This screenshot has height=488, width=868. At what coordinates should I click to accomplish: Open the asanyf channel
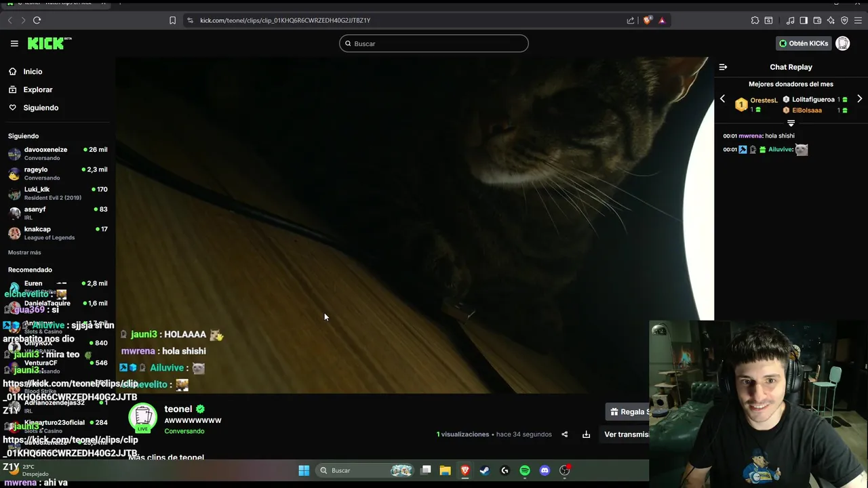tap(57, 213)
